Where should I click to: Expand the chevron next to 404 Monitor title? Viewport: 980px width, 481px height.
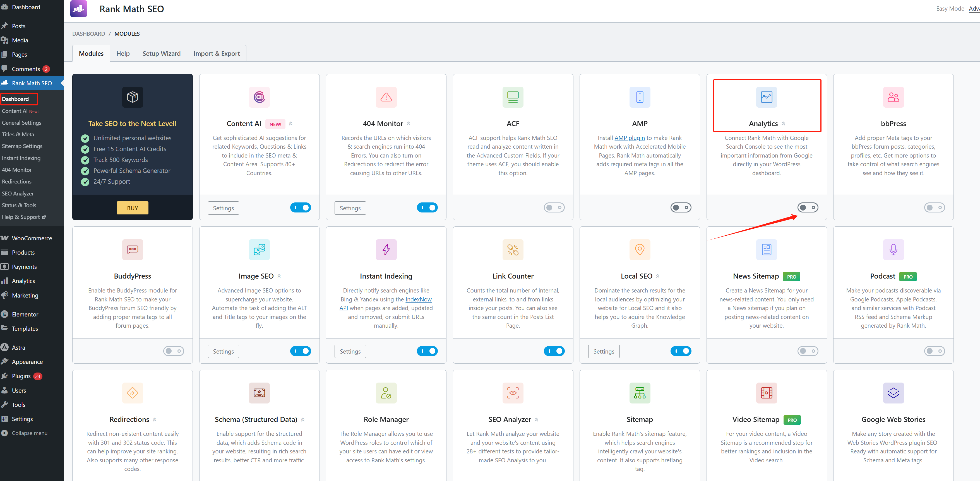[409, 124]
